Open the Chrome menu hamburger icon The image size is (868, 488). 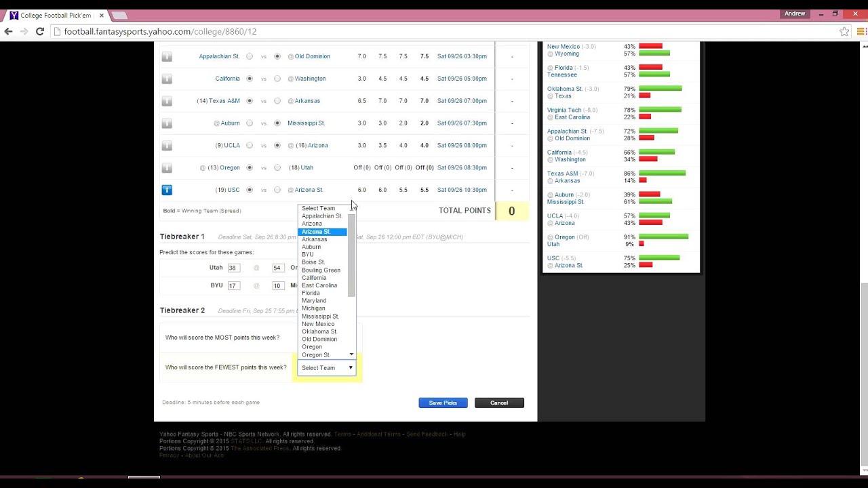tap(861, 31)
